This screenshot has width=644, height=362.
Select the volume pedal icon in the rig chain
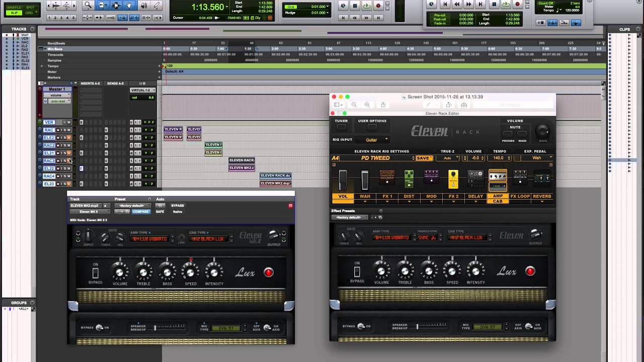pos(343,180)
